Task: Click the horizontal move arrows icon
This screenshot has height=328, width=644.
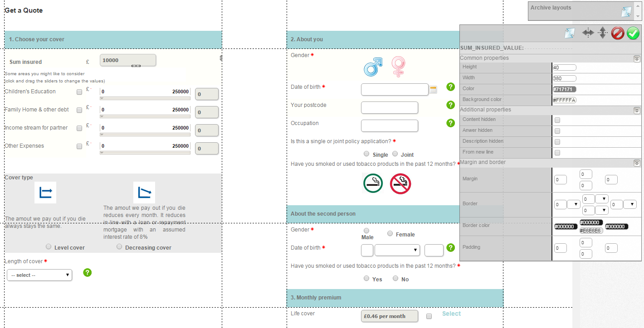Action: [588, 33]
